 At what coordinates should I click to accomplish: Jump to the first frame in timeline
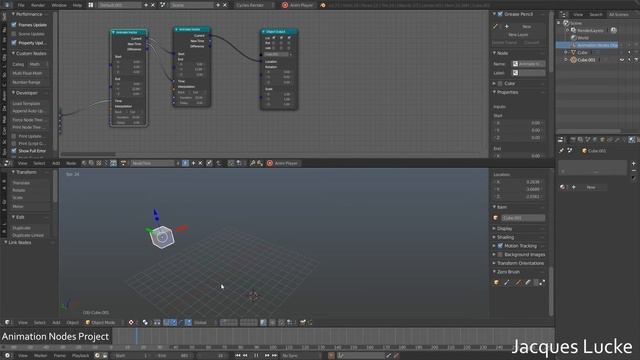pos(238,356)
